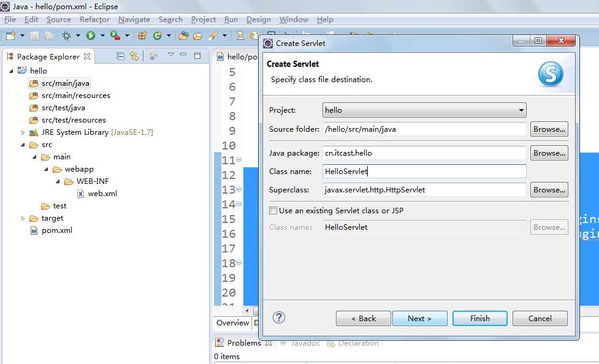Image resolution: width=599 pixels, height=364 pixels.
Task: Click the Open Task folder icon
Action: pos(197,36)
